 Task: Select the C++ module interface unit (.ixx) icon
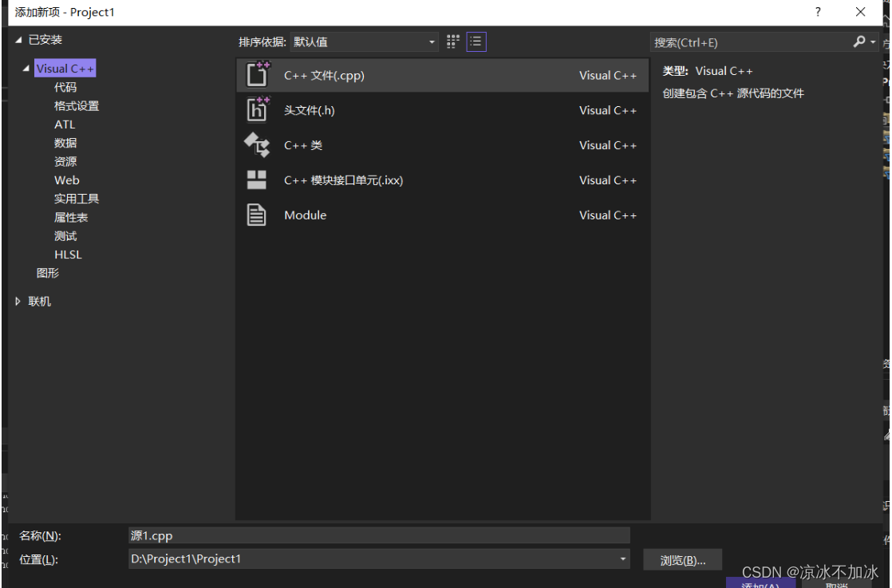pyautogui.click(x=257, y=180)
